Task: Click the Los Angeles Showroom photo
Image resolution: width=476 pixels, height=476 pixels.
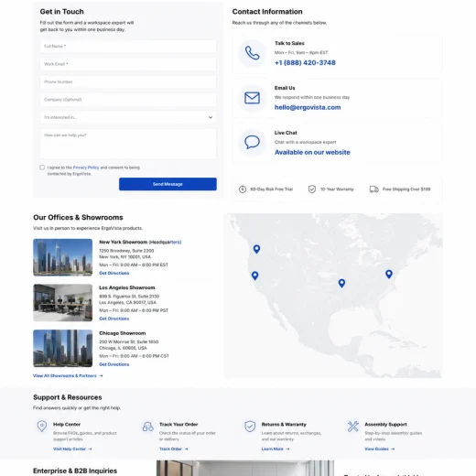Action: 63,303
